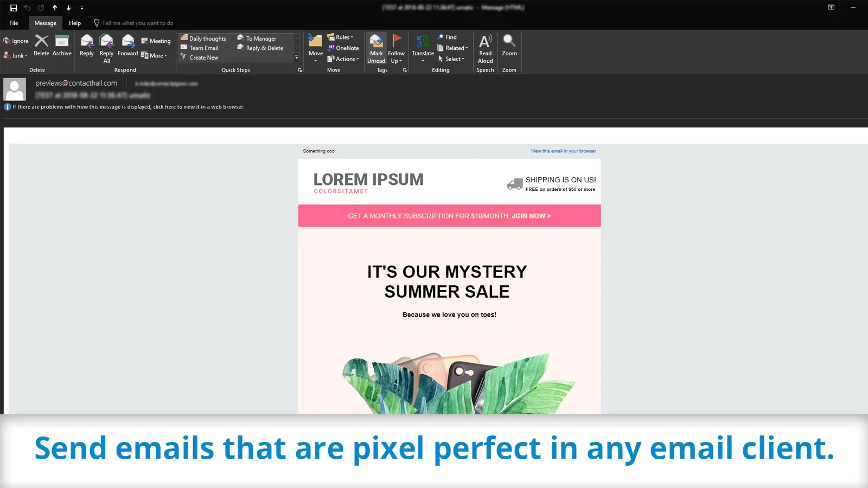This screenshot has height=488, width=868.
Task: Click the JOIN NOW subscription banner link
Action: click(x=531, y=216)
